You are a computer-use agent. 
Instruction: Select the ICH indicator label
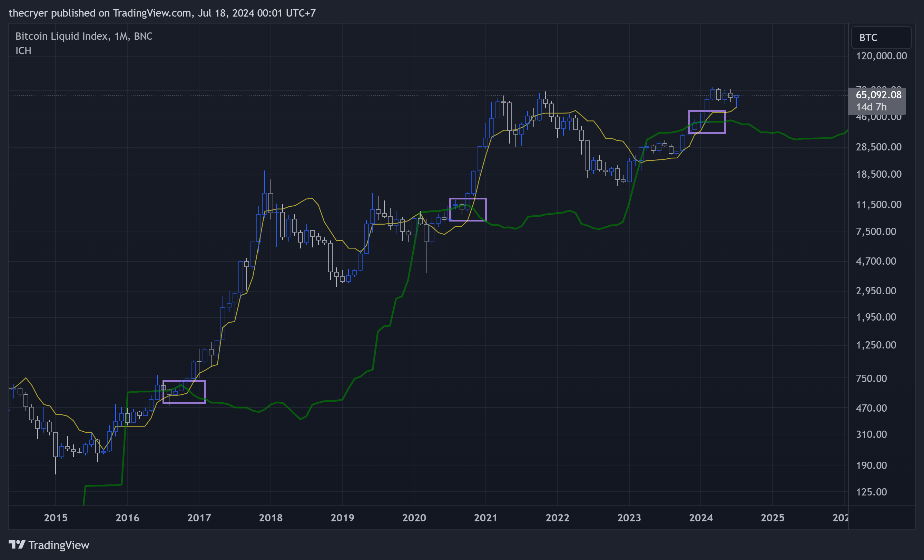[23, 51]
